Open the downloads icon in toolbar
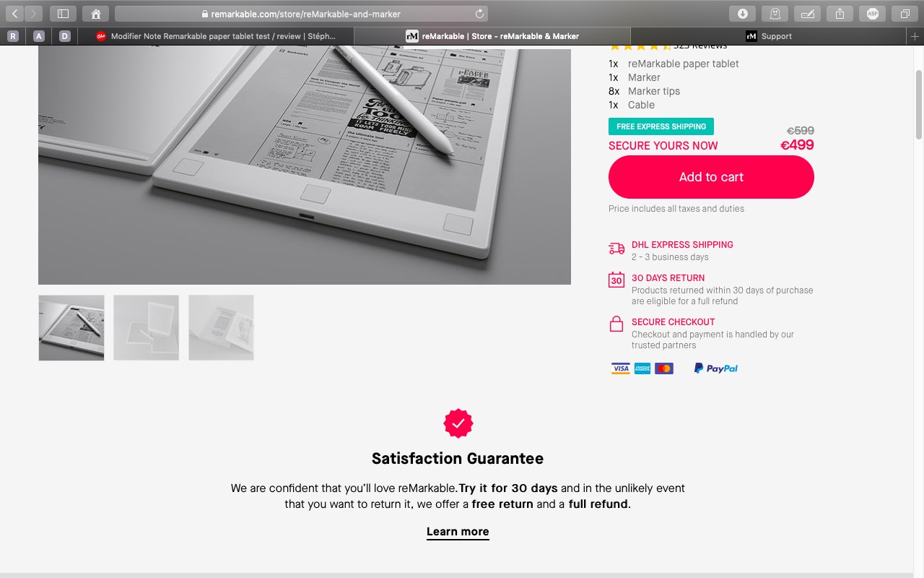 [x=742, y=14]
